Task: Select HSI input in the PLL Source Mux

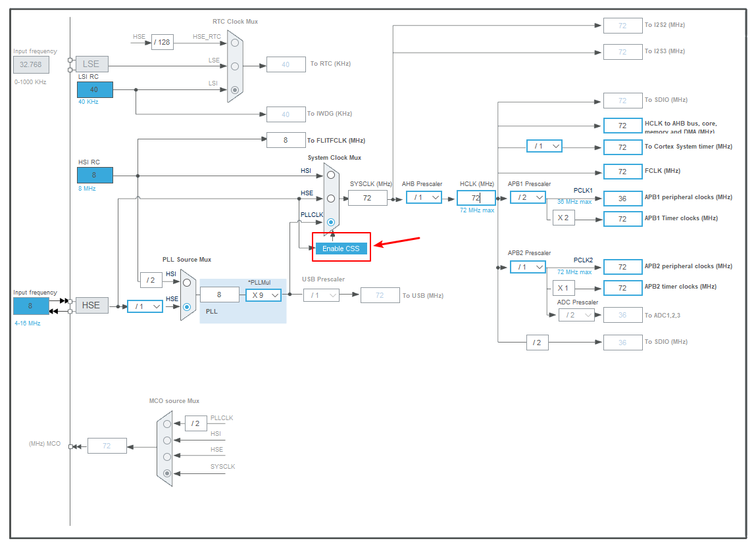Action: (186, 281)
